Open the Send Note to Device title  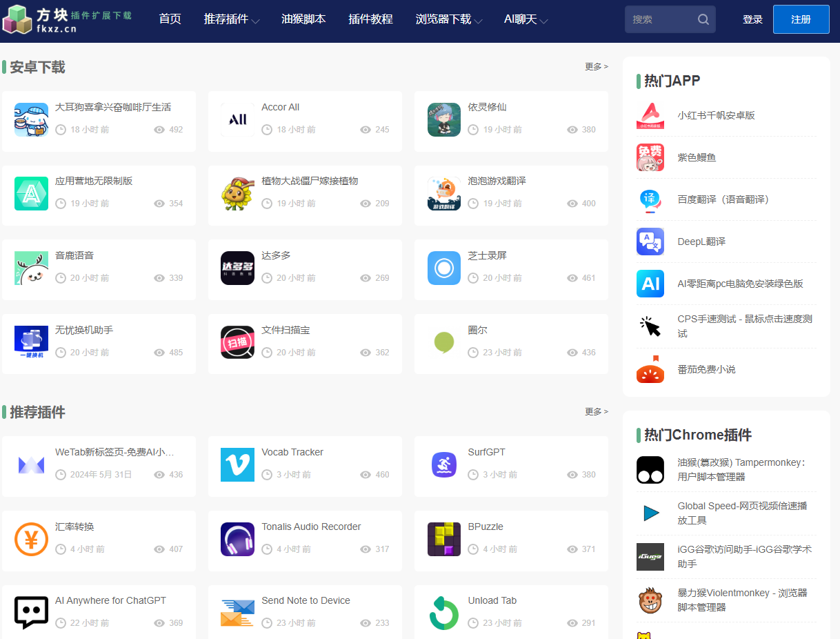[x=306, y=601]
